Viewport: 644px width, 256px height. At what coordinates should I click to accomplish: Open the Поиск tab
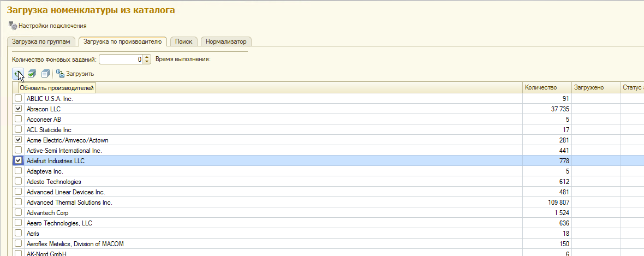[183, 41]
